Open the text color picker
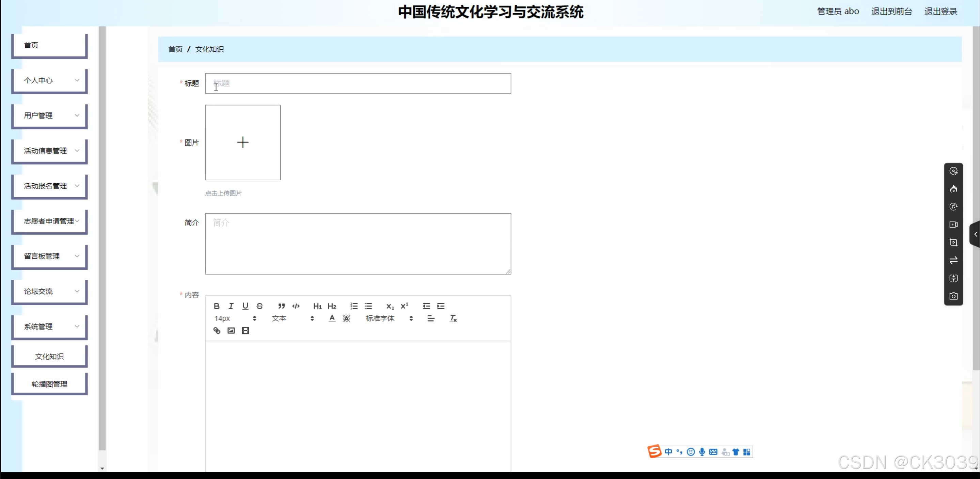The image size is (980, 479). [332, 318]
